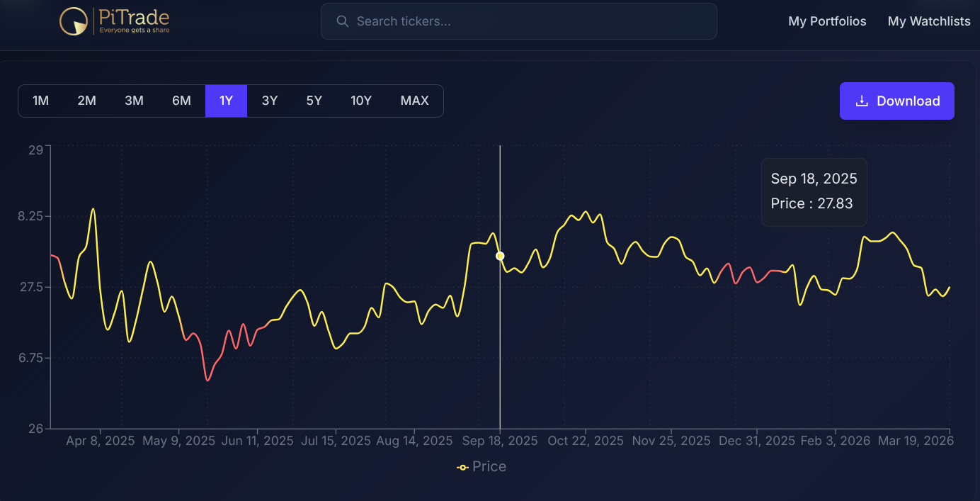Click the PiTrade logo icon
980x501 pixels.
[x=74, y=21]
